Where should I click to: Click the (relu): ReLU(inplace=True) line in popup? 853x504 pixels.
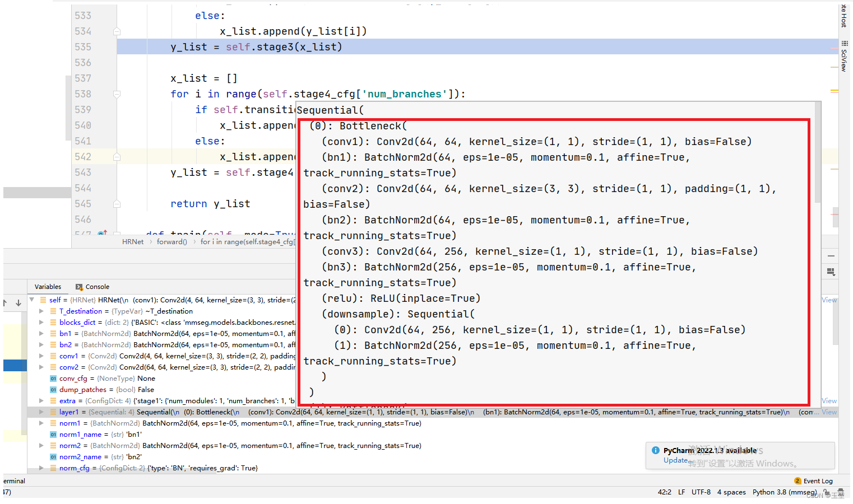[x=401, y=298]
